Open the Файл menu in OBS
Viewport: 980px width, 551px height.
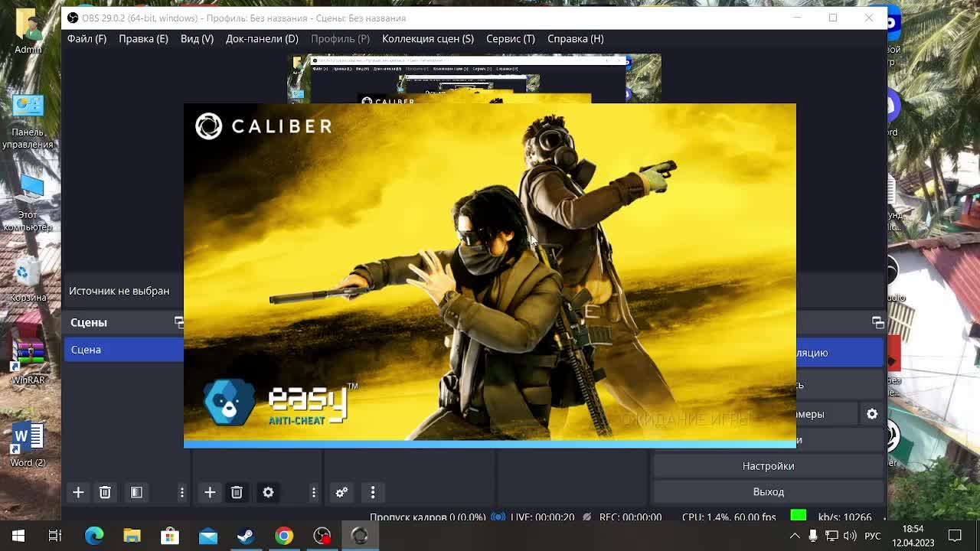coord(87,38)
